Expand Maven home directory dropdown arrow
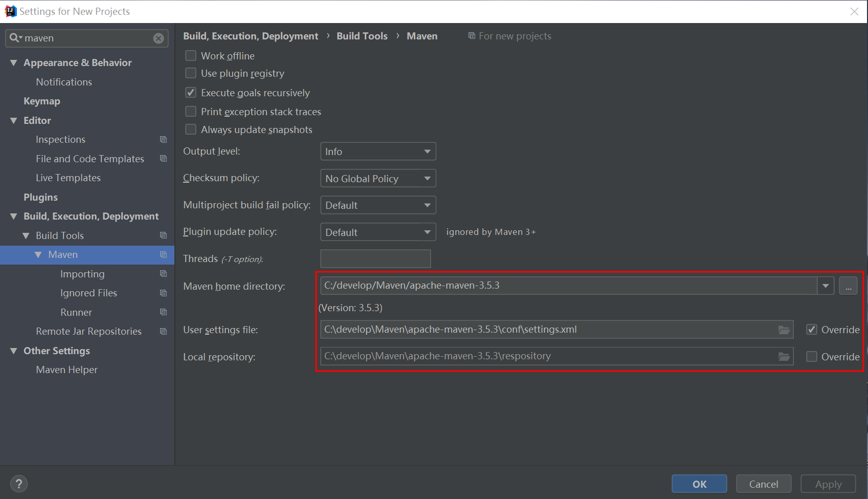Viewport: 868px width, 499px height. tap(826, 286)
